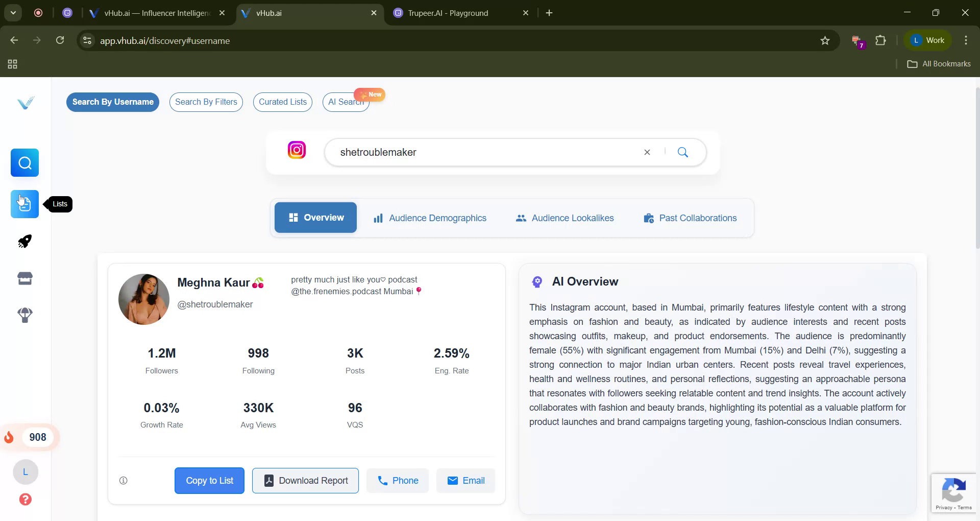
Task: Click the Instagram platform icon beside search
Action: click(x=297, y=150)
